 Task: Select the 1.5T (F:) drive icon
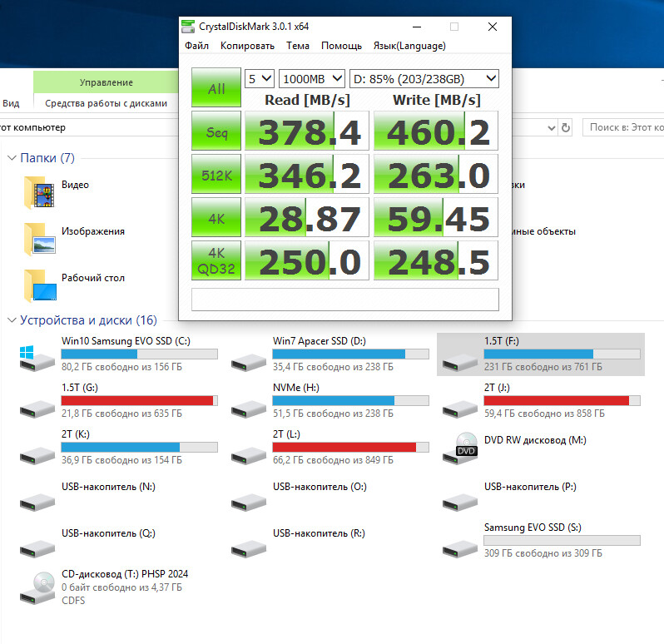(460, 362)
